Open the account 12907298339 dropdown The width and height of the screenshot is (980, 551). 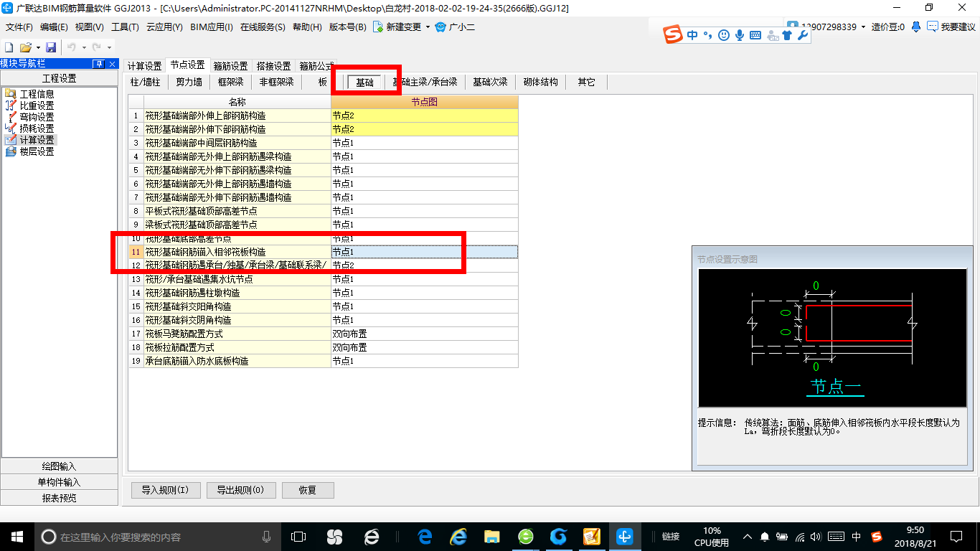[x=863, y=27]
